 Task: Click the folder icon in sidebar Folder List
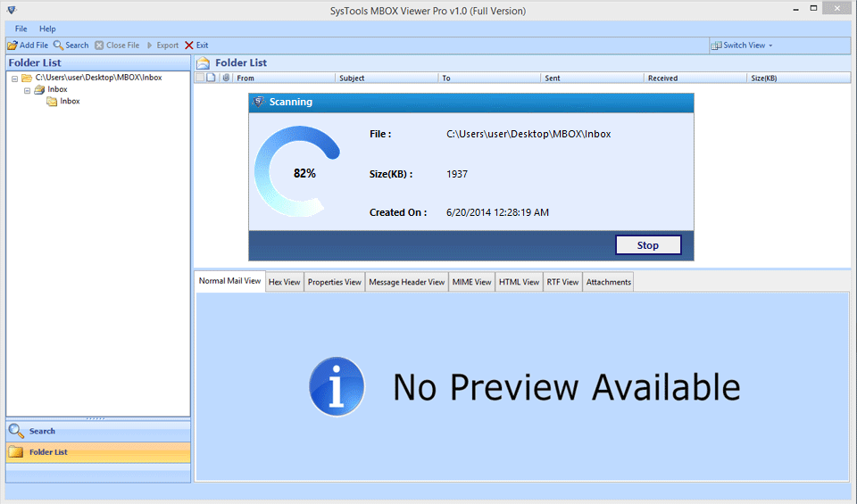pyautogui.click(x=16, y=452)
